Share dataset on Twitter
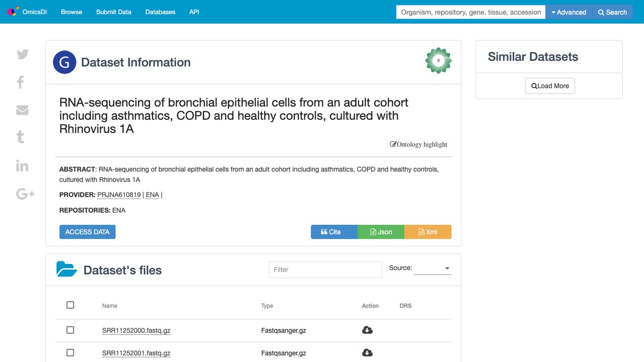This screenshot has height=362, width=644. pos(23,54)
